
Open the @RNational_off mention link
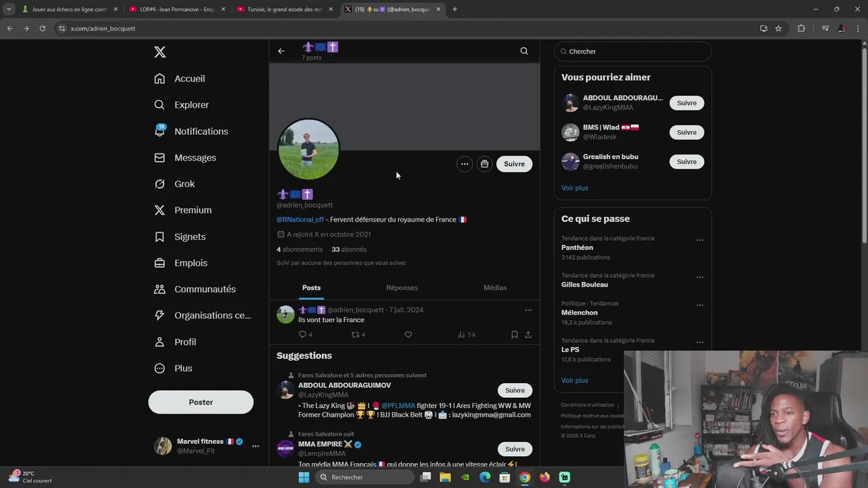pyautogui.click(x=300, y=220)
